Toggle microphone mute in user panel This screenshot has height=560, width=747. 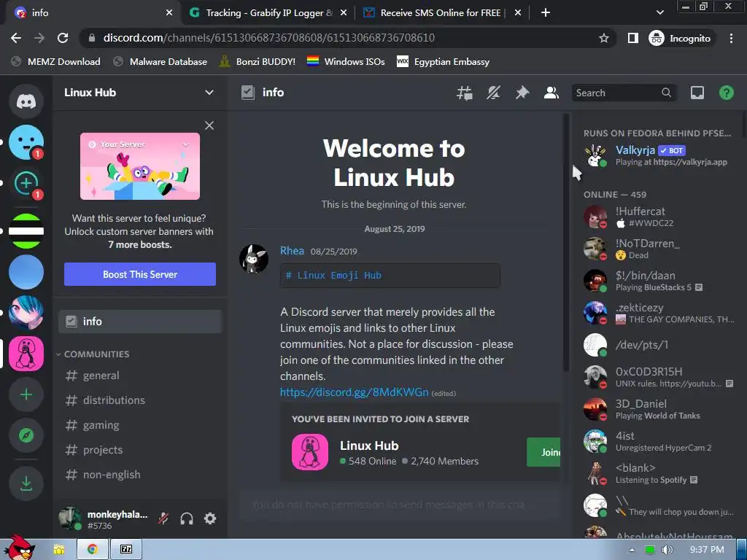(163, 518)
